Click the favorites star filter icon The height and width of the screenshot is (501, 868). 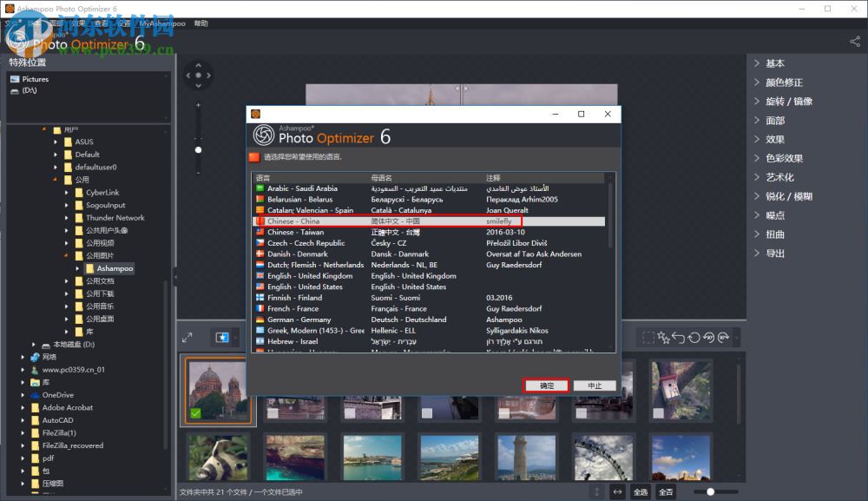222,337
